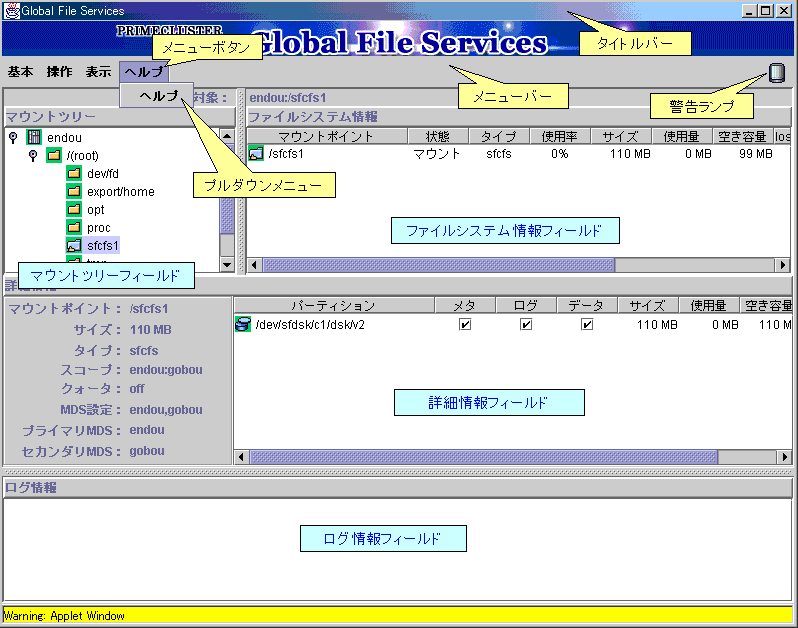Toggle the メタ checkbox for /dev/sfdsk/c1/dsk/v2

(x=465, y=324)
